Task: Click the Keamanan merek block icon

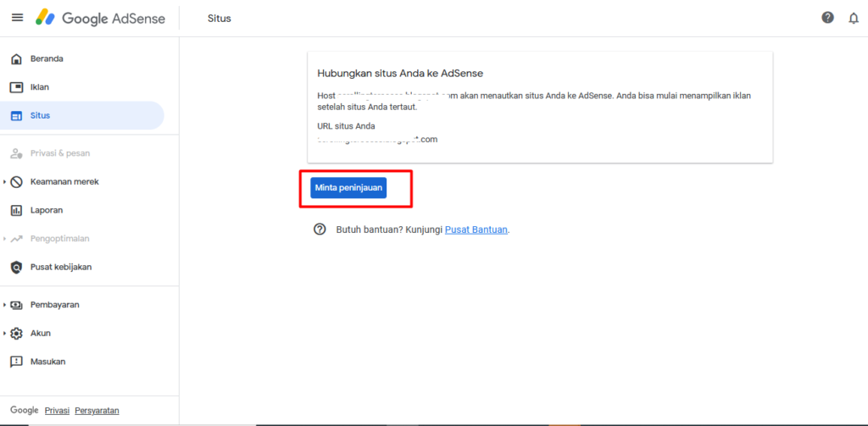Action: click(17, 181)
